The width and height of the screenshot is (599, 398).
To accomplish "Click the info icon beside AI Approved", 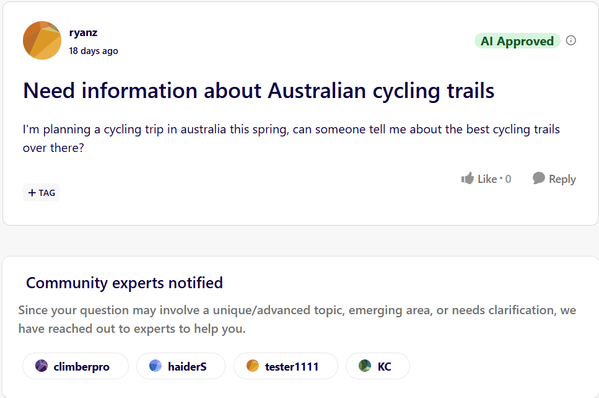I will [x=571, y=40].
